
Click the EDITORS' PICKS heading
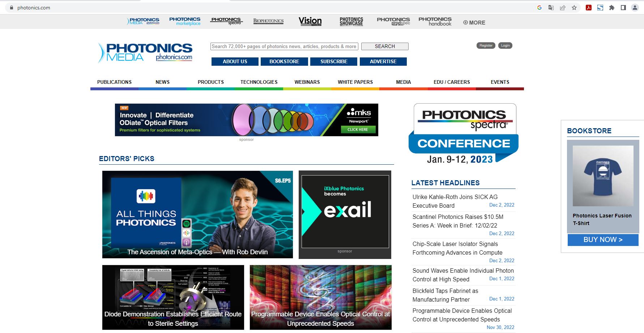[x=127, y=159]
